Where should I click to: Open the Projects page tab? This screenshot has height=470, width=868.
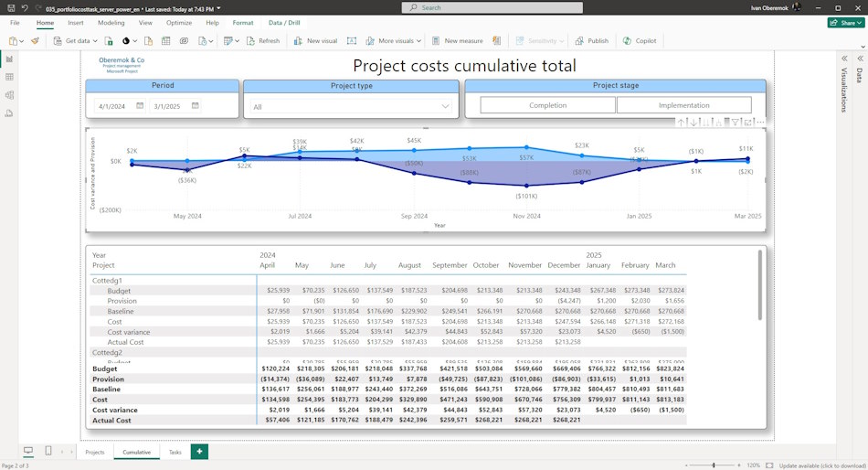pos(95,452)
